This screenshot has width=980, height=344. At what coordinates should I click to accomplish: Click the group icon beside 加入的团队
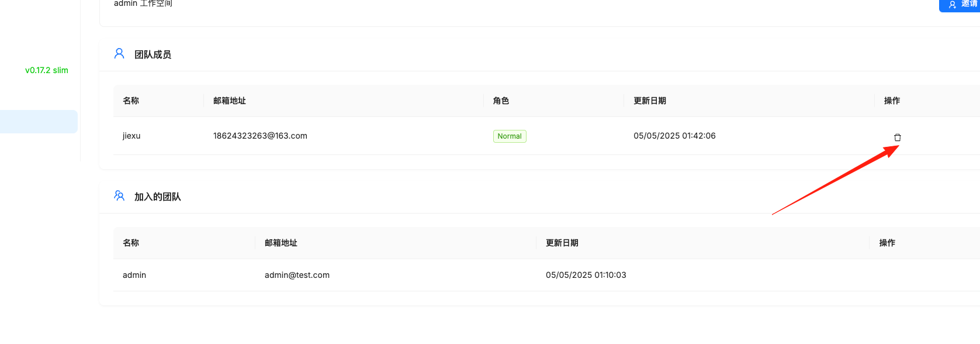pyautogui.click(x=119, y=196)
